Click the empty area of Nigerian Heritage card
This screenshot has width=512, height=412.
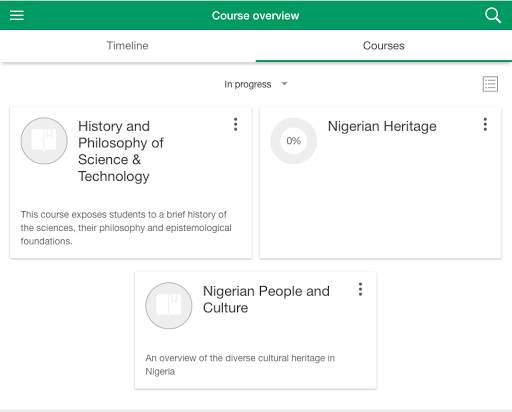pyautogui.click(x=380, y=210)
